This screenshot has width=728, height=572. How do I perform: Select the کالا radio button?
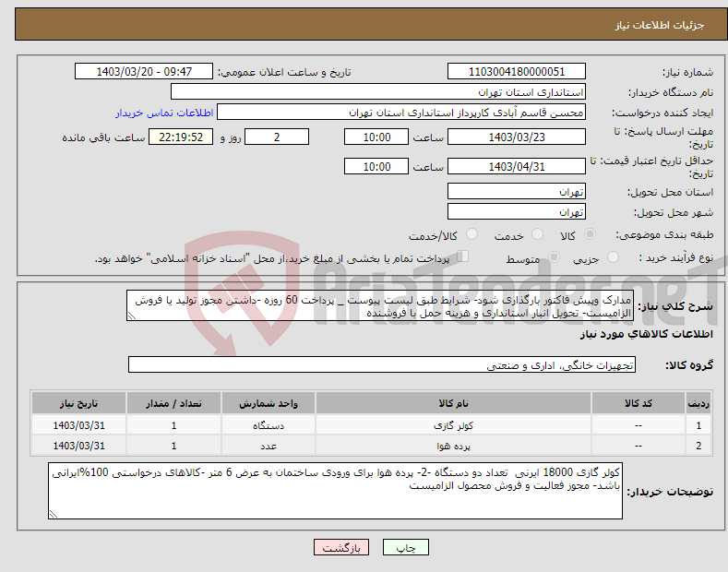[x=590, y=234]
